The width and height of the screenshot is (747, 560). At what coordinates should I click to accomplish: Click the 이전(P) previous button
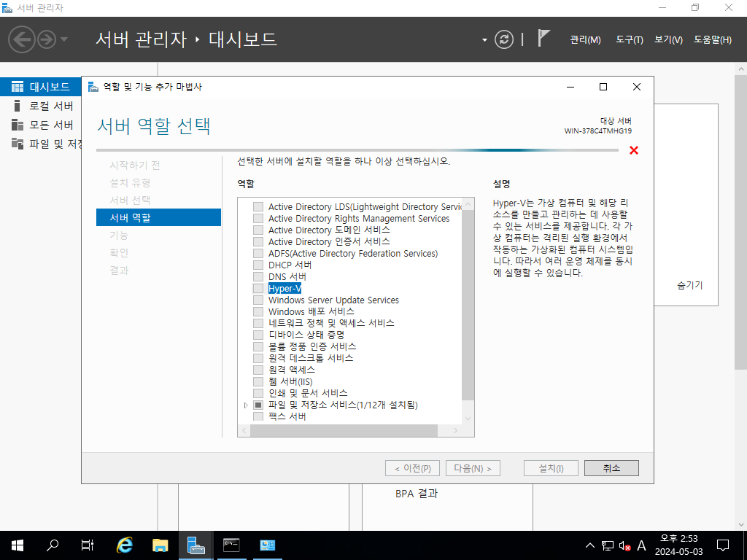pyautogui.click(x=412, y=468)
